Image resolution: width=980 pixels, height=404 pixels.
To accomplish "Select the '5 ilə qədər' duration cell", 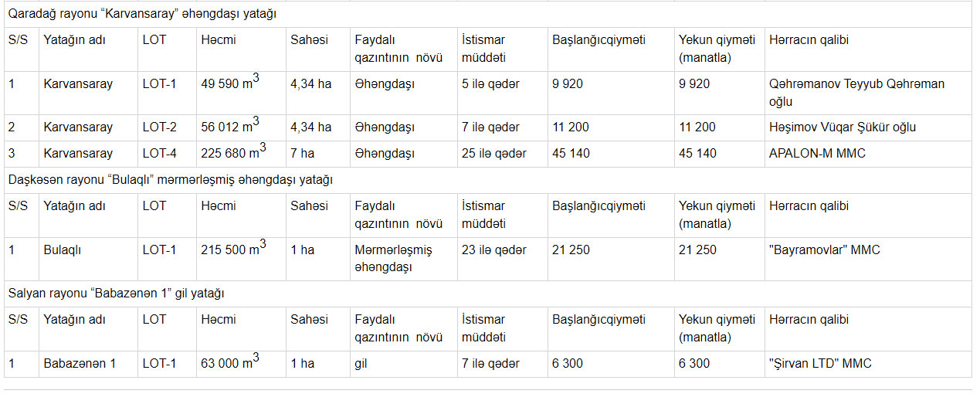I will (490, 83).
